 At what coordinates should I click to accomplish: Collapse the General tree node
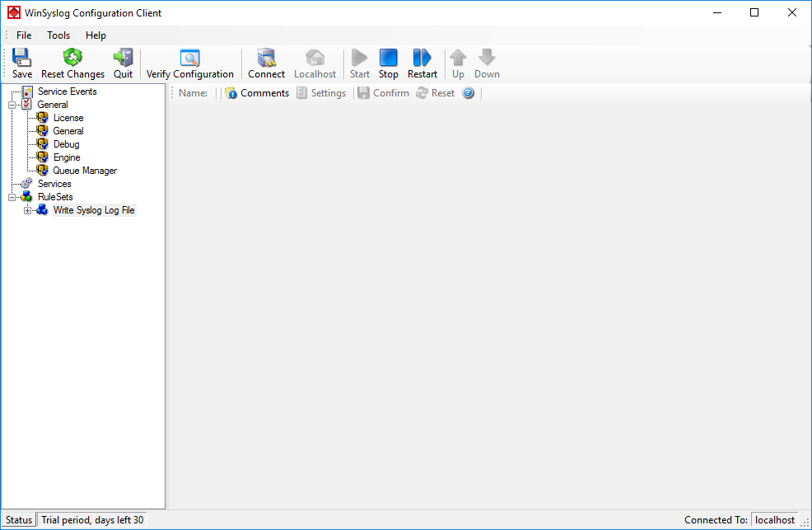pos(12,105)
